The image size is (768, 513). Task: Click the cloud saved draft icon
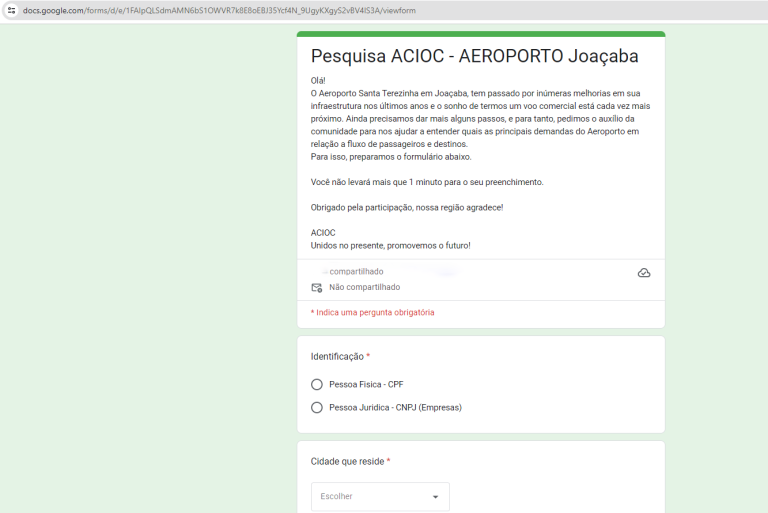(644, 273)
